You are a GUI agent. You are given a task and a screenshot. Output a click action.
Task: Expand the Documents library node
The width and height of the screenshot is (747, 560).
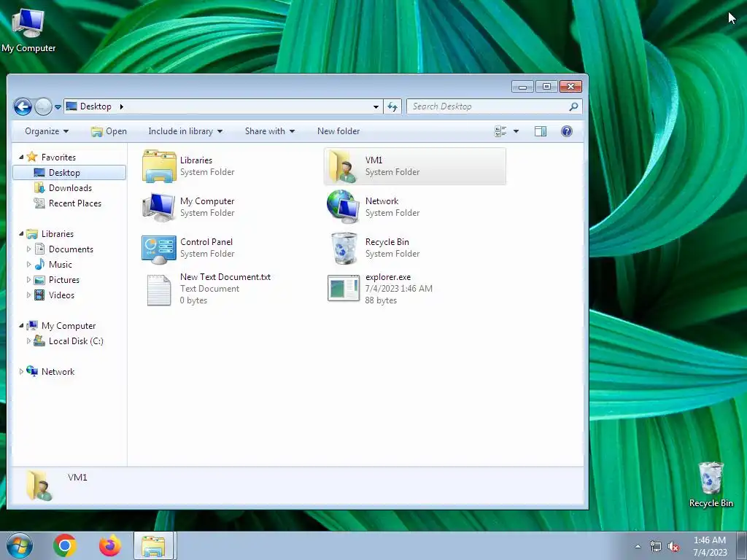coord(28,249)
